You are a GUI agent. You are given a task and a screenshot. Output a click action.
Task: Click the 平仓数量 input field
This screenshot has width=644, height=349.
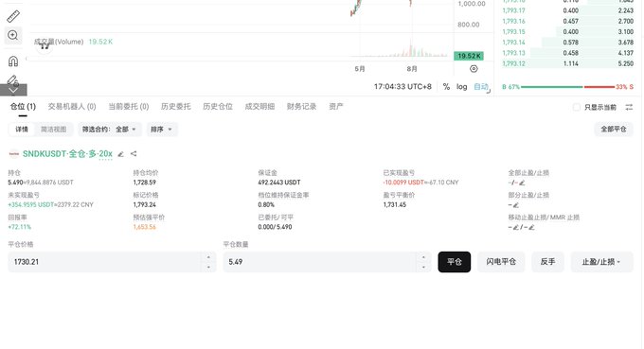point(320,262)
